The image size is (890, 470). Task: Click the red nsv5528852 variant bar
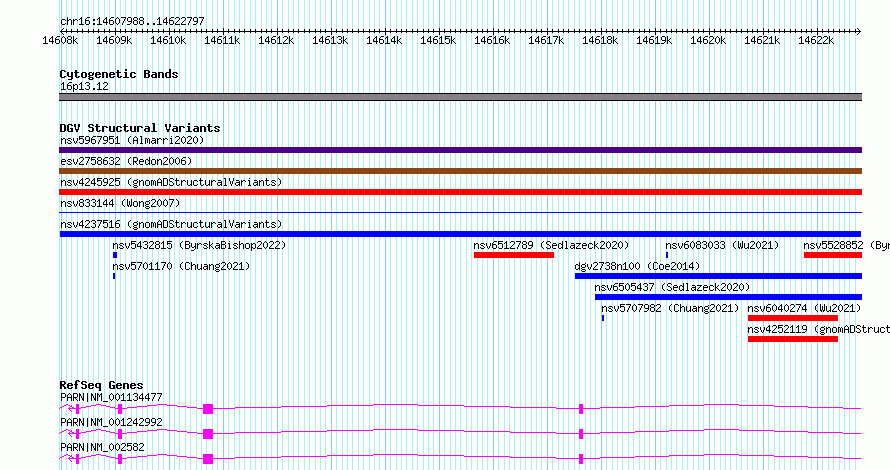point(833,255)
